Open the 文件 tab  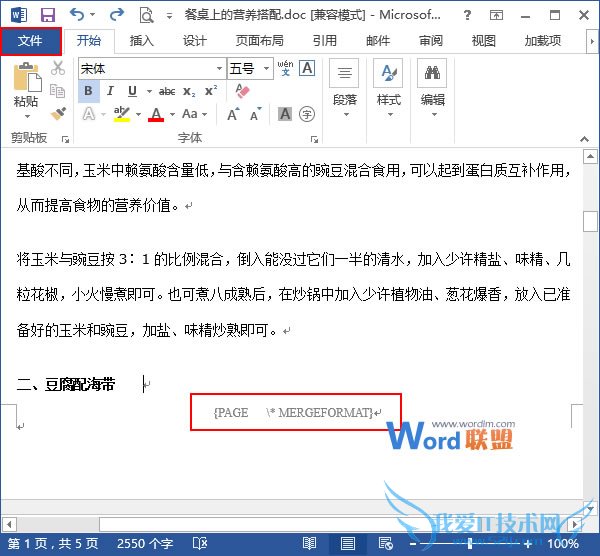tap(30, 41)
